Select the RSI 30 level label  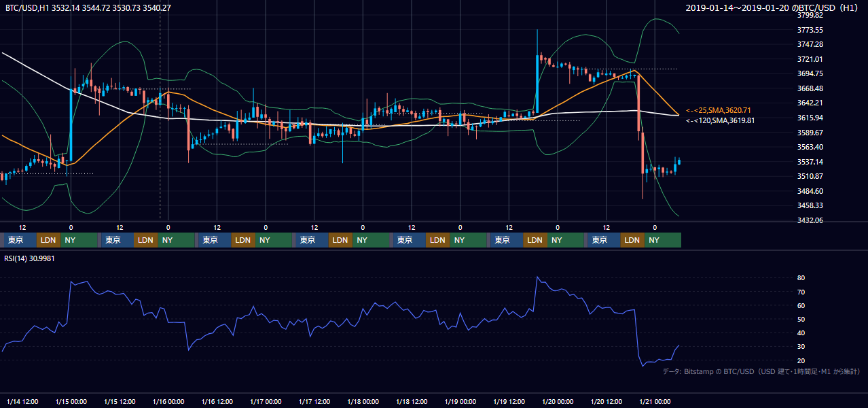point(801,347)
